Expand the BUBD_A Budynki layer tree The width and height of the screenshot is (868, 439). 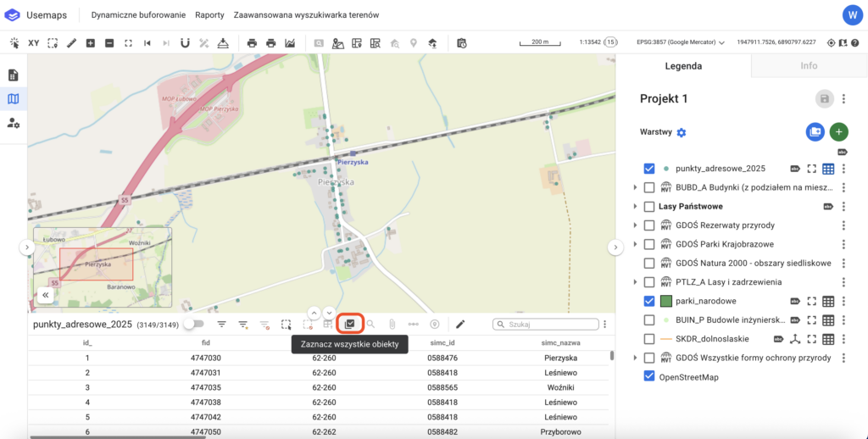click(x=635, y=187)
